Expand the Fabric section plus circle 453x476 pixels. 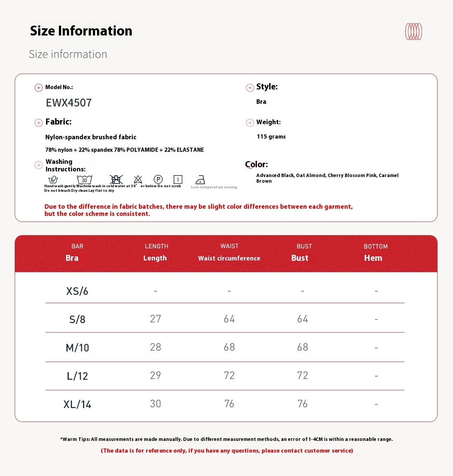(39, 123)
